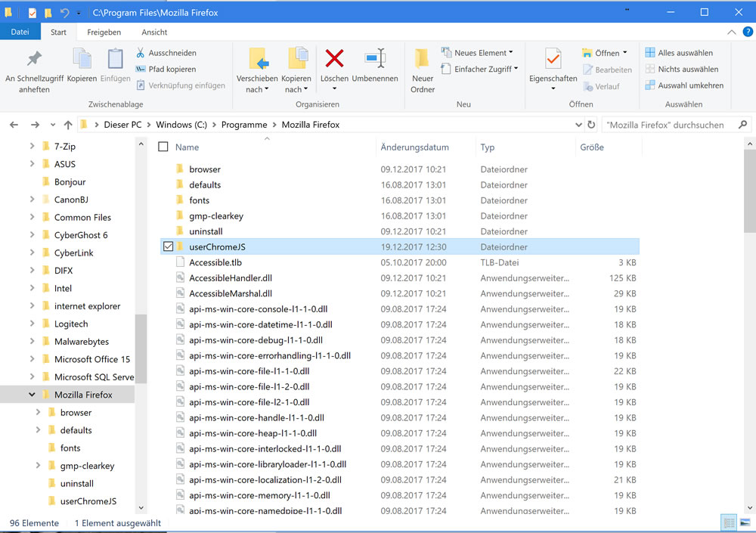Refresh the folder view with reload arrow
756x533 pixels.
(x=591, y=125)
